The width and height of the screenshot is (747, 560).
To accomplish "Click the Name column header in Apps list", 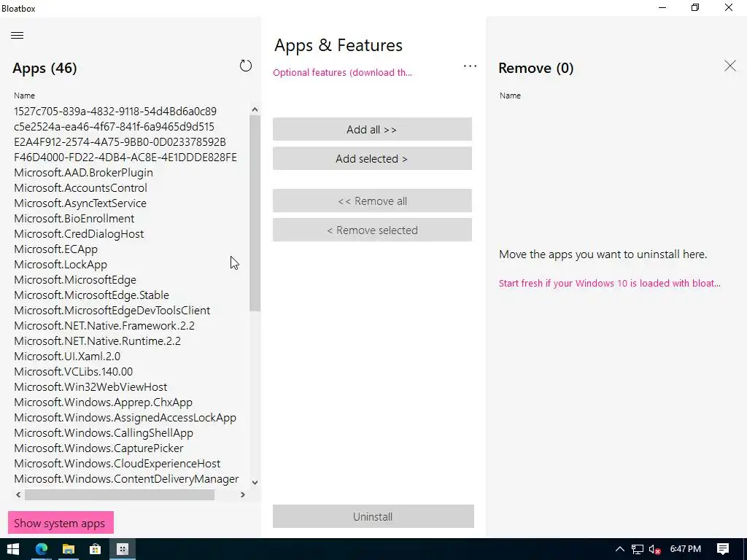I will pos(24,96).
